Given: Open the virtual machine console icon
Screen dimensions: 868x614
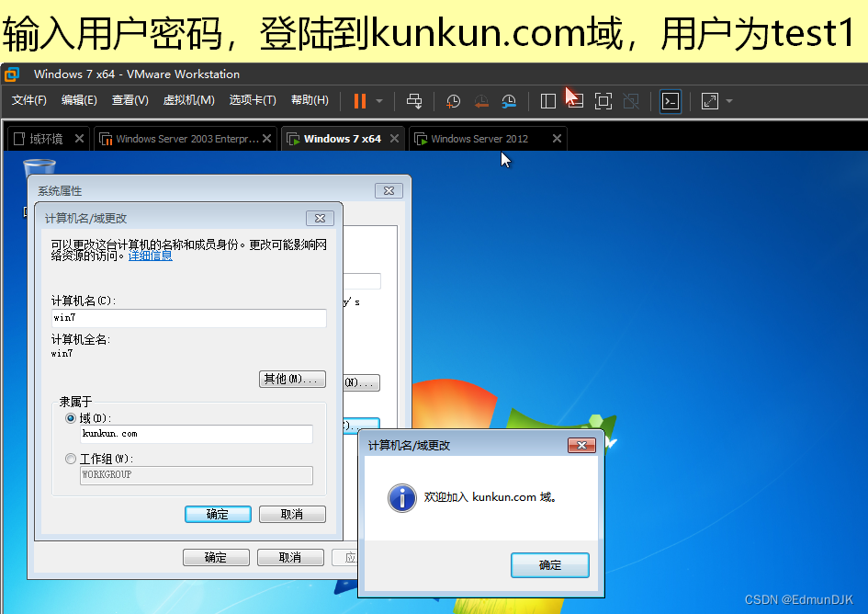Looking at the screenshot, I should point(671,101).
